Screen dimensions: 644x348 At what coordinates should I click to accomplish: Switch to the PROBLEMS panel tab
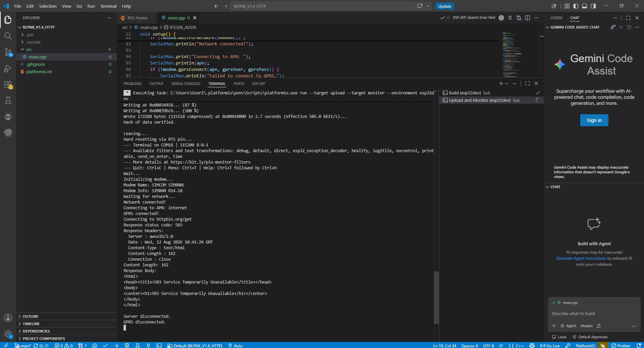132,84
